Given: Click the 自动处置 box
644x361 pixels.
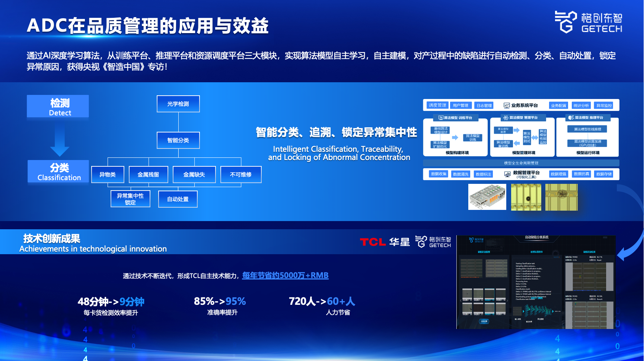Looking at the screenshot, I should coord(178,199).
